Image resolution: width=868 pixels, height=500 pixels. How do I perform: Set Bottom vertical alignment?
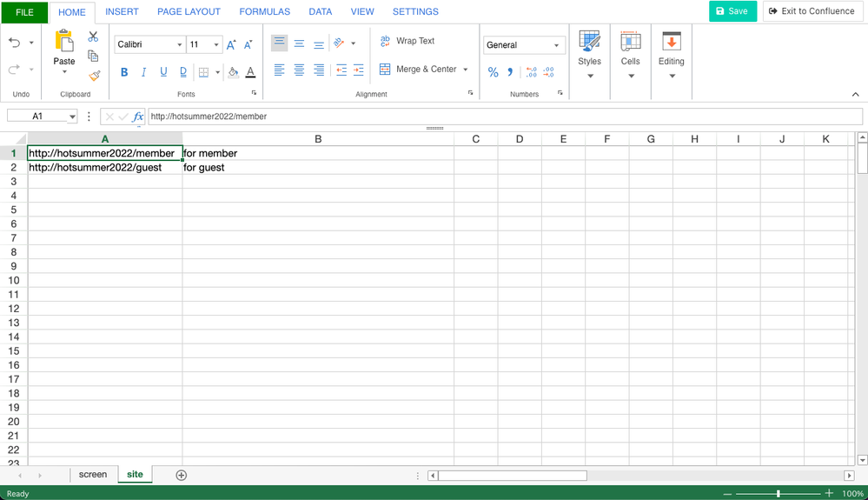(319, 43)
